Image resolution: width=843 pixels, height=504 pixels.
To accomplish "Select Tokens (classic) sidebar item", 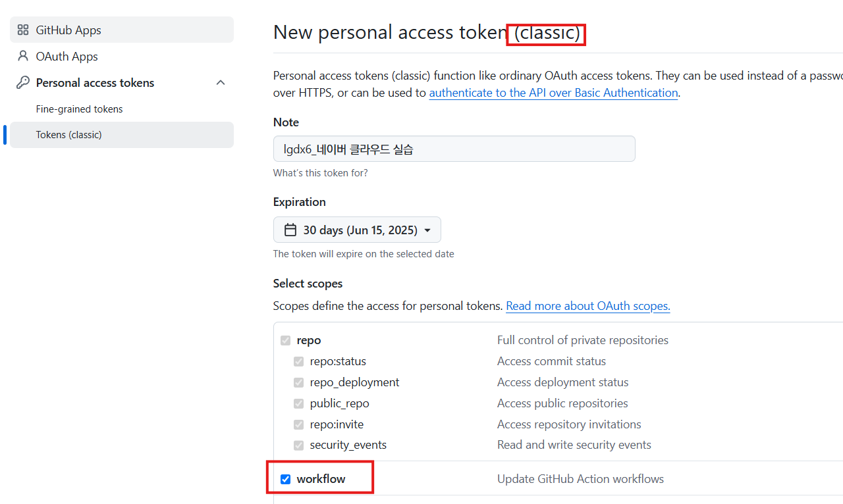I will (68, 135).
